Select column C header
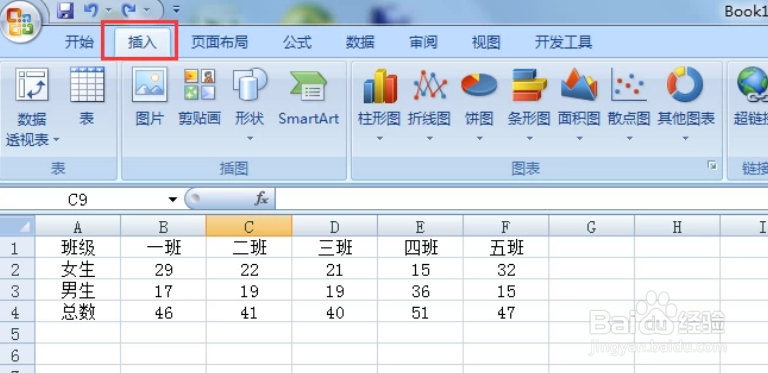 pyautogui.click(x=249, y=227)
